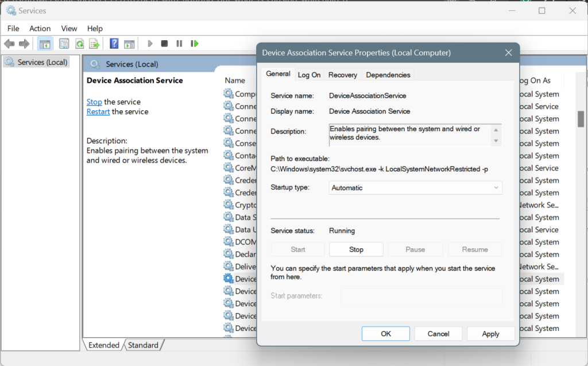Click the 'Restart' the service link
The image size is (588, 366).
98,112
